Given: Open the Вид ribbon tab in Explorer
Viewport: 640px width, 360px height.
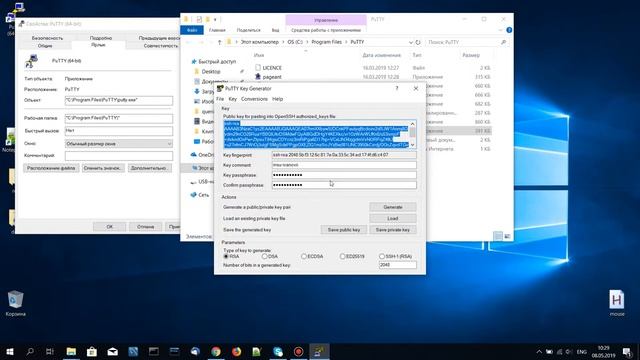Looking at the screenshot, I should [276, 30].
